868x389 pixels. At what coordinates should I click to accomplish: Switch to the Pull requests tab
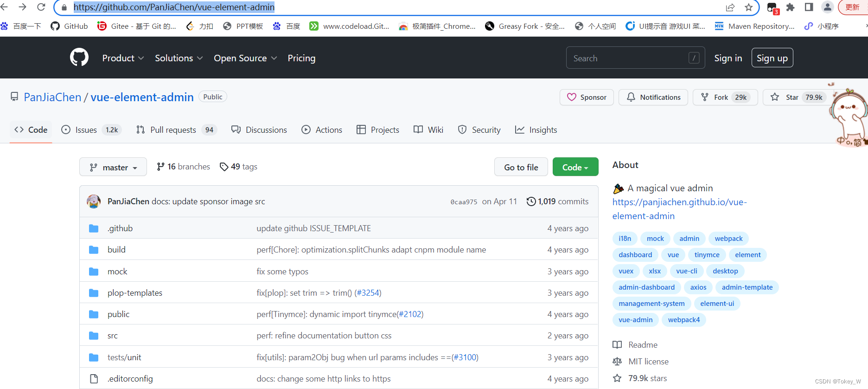[176, 130]
